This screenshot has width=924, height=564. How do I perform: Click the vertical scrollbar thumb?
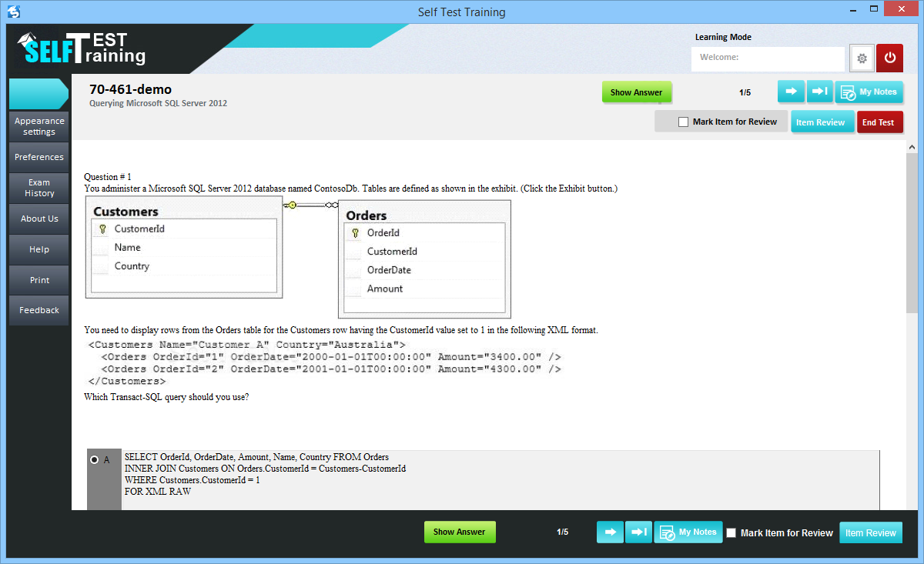pos(912,233)
